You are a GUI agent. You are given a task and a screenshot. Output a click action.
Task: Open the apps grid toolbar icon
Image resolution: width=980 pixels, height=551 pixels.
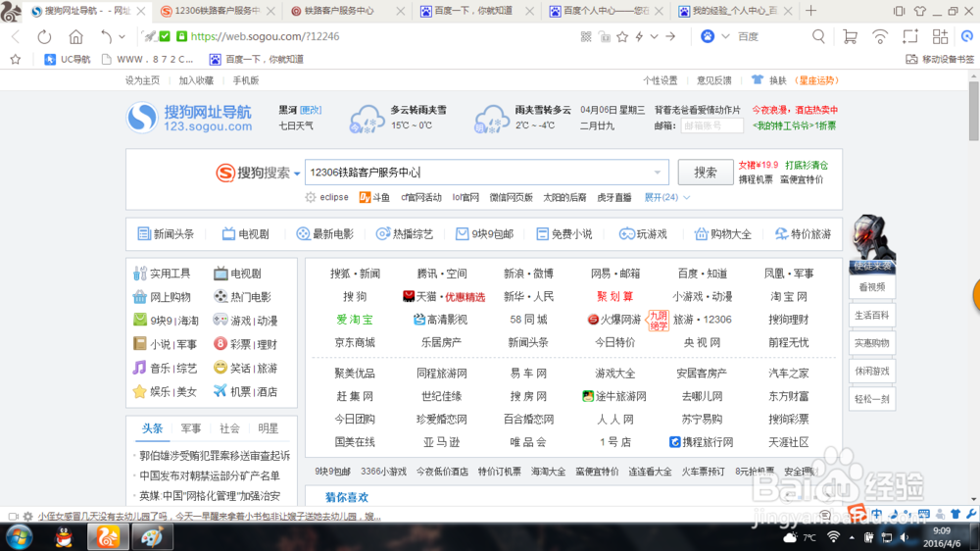coord(940,37)
